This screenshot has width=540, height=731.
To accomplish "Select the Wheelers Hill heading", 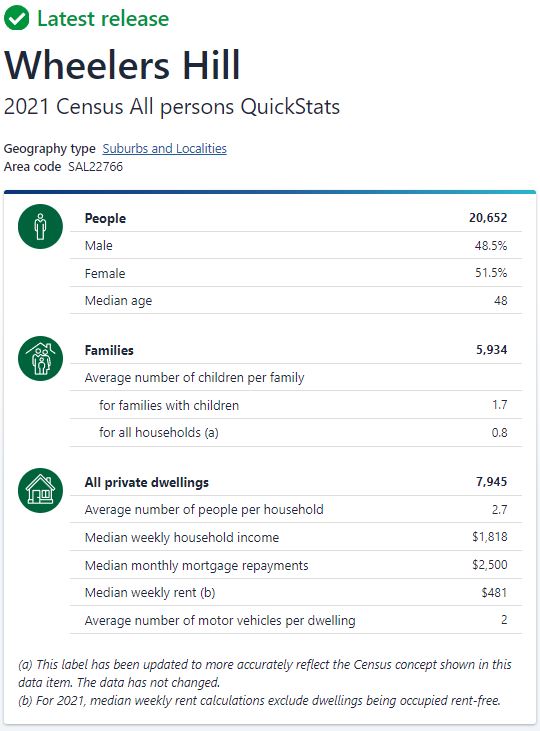I will [122, 65].
